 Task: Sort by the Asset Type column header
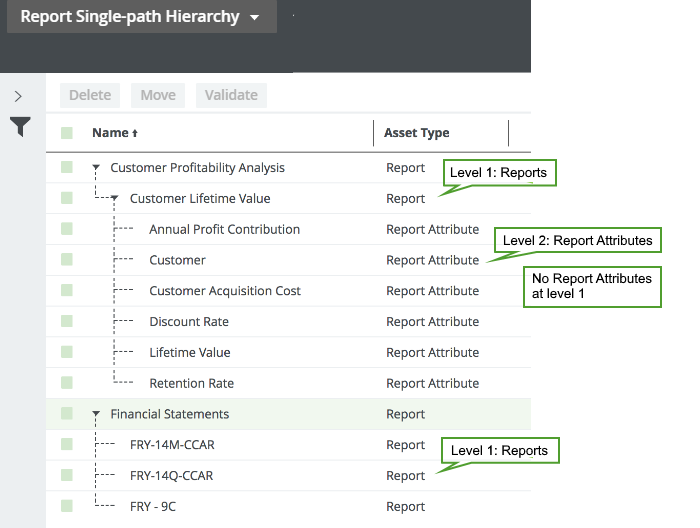click(x=417, y=133)
